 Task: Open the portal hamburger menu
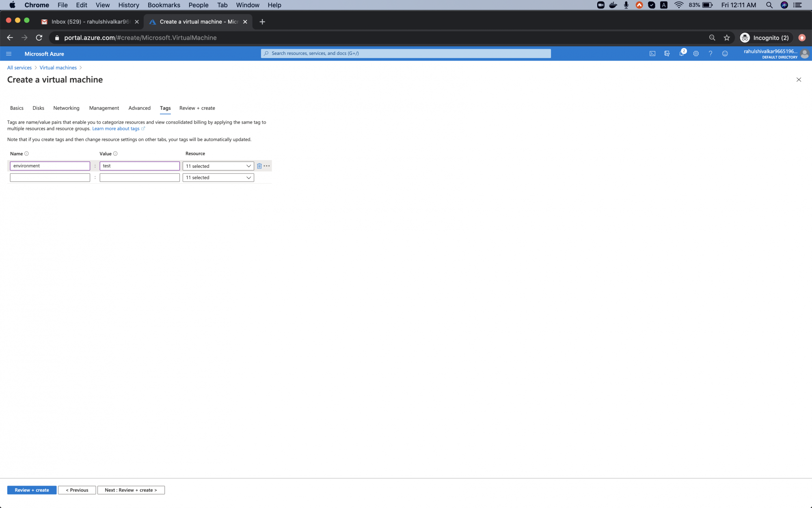pos(9,53)
